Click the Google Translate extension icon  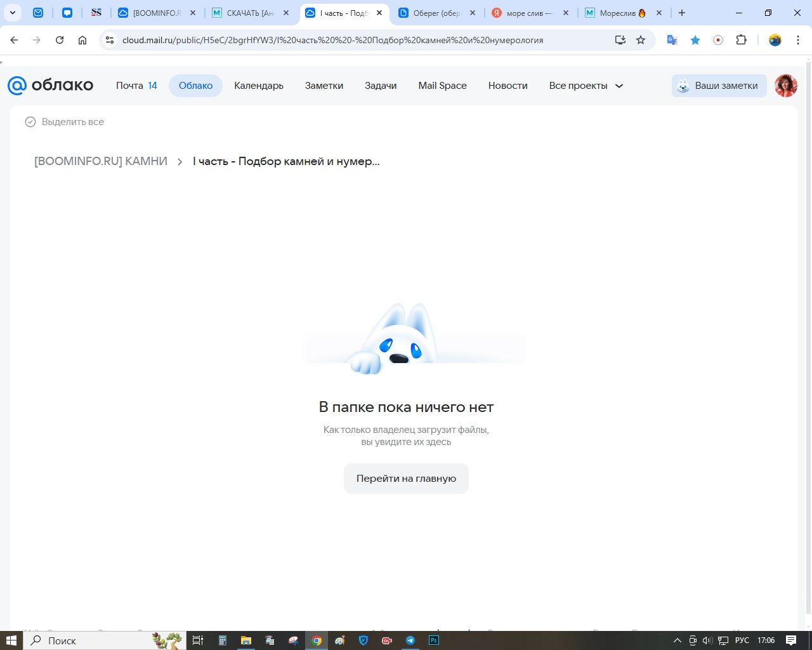point(672,40)
